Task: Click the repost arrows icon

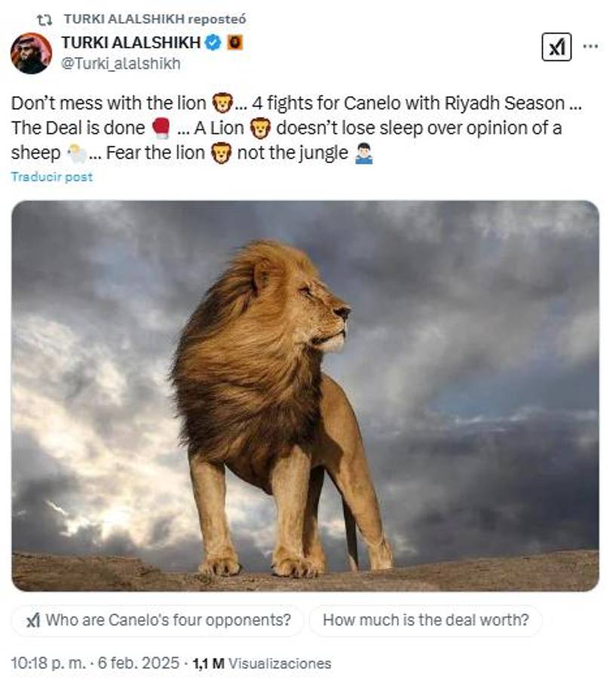Action: (44, 20)
